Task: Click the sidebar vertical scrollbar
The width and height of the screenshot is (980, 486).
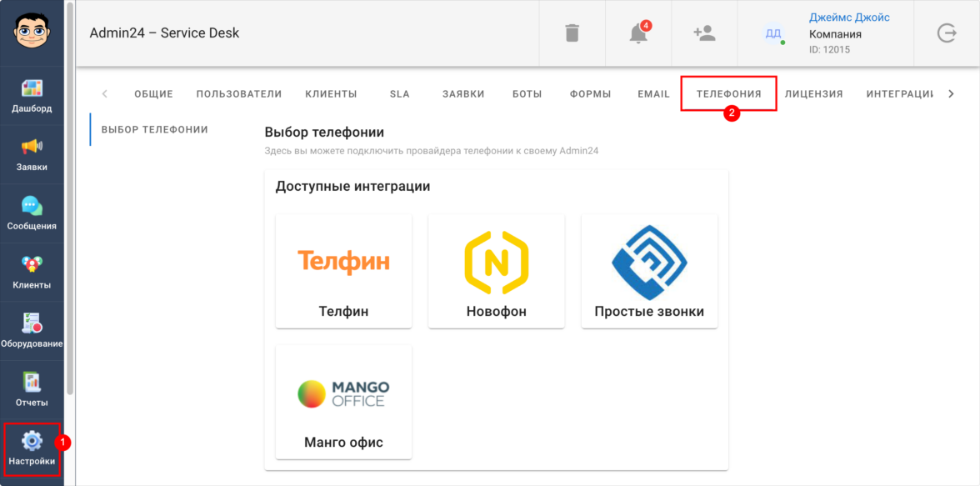Action: pos(70,198)
